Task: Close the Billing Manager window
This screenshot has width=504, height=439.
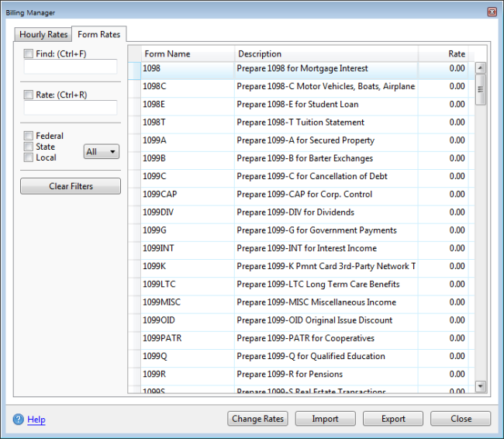Action: 492,12
